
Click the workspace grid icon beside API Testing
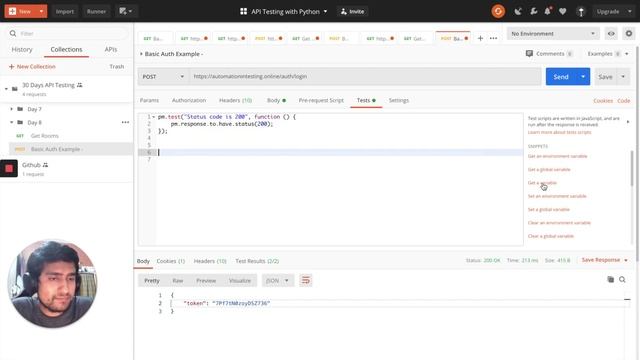pos(243,11)
